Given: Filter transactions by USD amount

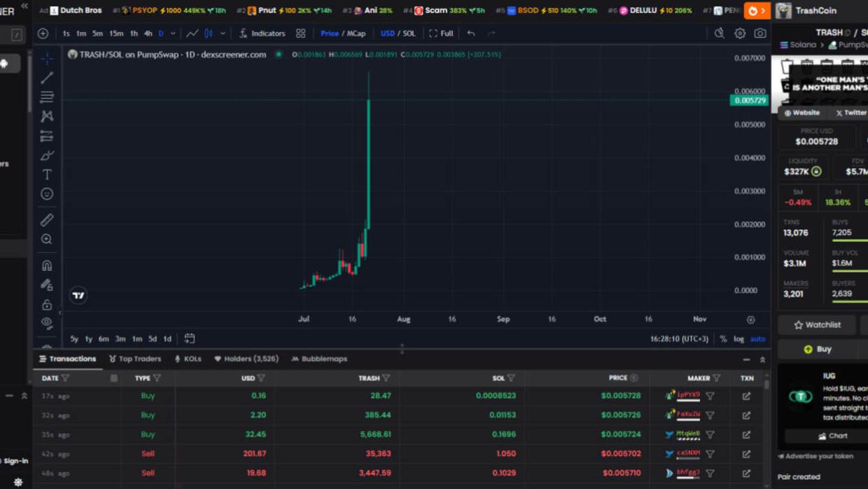Looking at the screenshot, I should point(261,378).
